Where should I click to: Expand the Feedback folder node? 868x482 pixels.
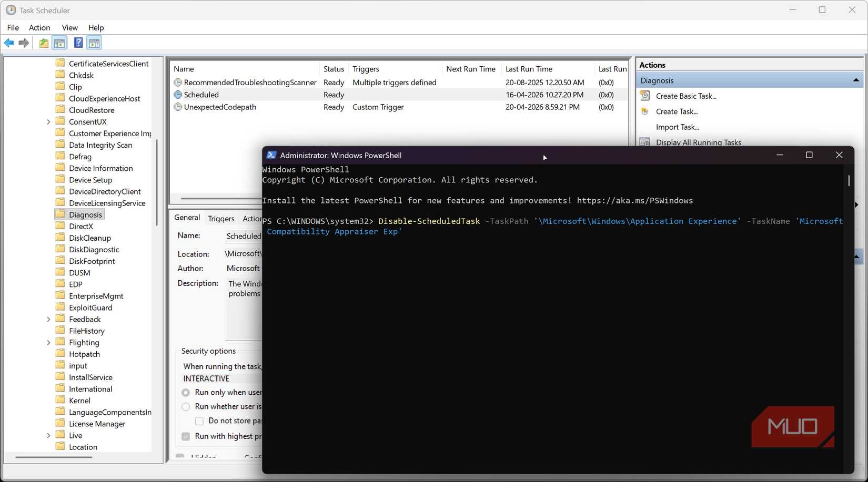tap(48, 320)
